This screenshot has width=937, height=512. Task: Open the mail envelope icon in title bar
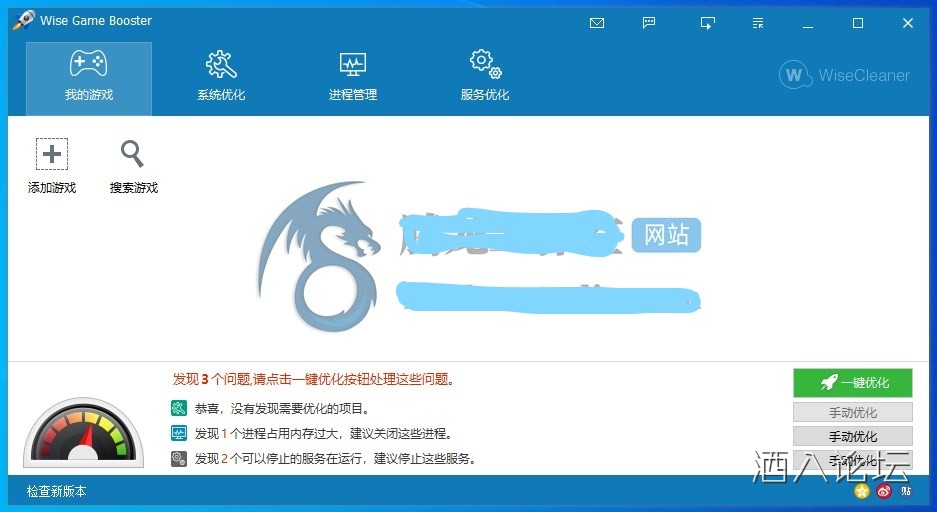(x=596, y=23)
